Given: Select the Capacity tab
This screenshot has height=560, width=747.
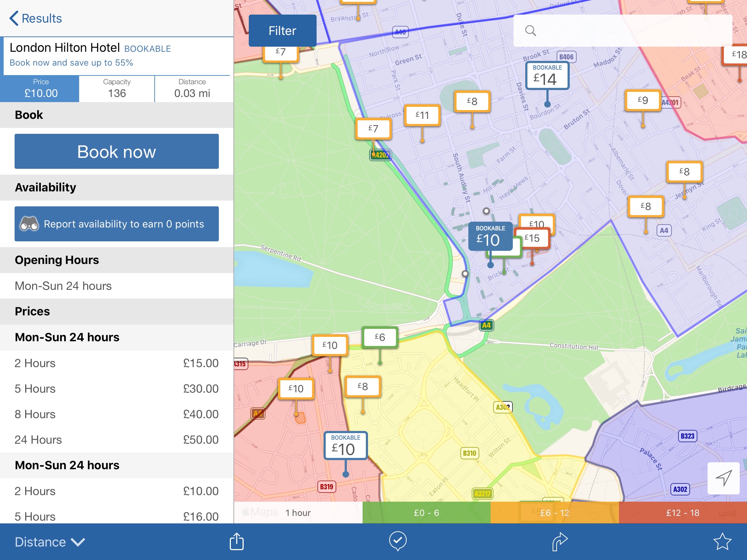Looking at the screenshot, I should pos(117,89).
